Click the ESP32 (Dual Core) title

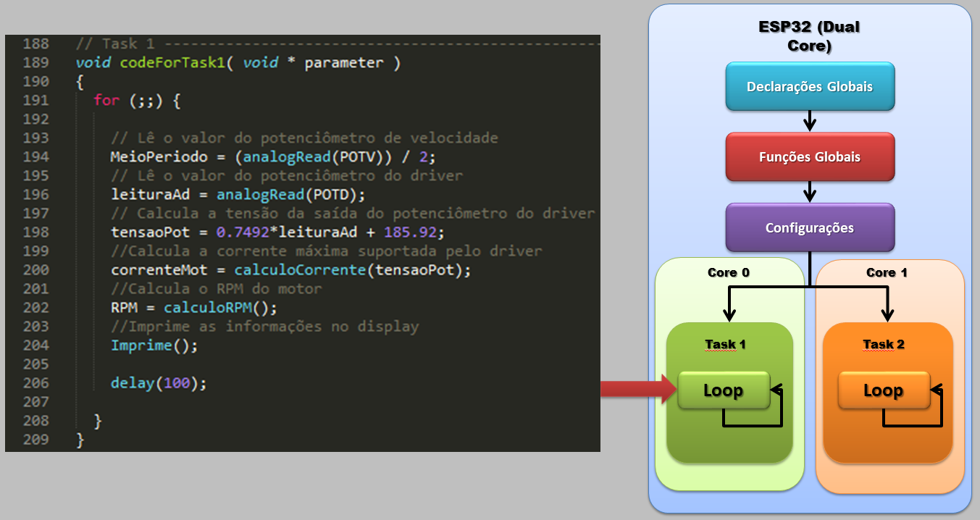point(809,37)
